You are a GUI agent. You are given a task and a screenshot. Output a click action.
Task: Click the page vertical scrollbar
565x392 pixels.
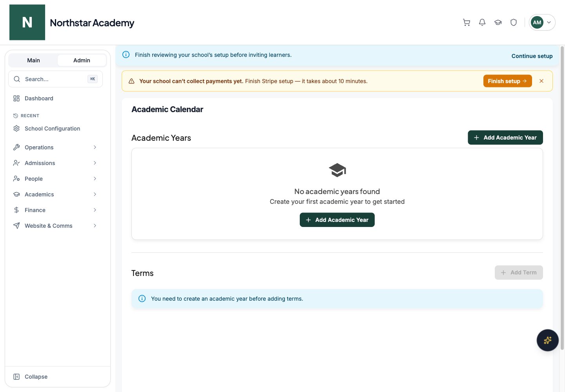(562, 198)
